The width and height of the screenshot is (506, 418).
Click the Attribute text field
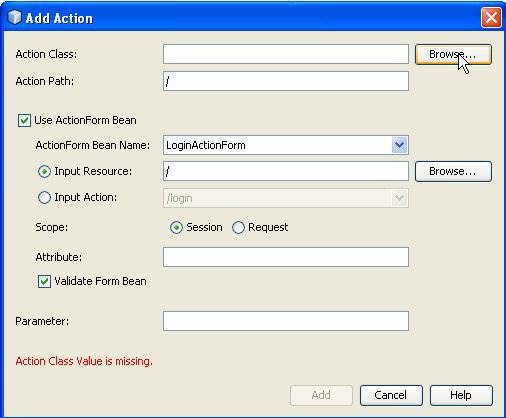(x=286, y=257)
